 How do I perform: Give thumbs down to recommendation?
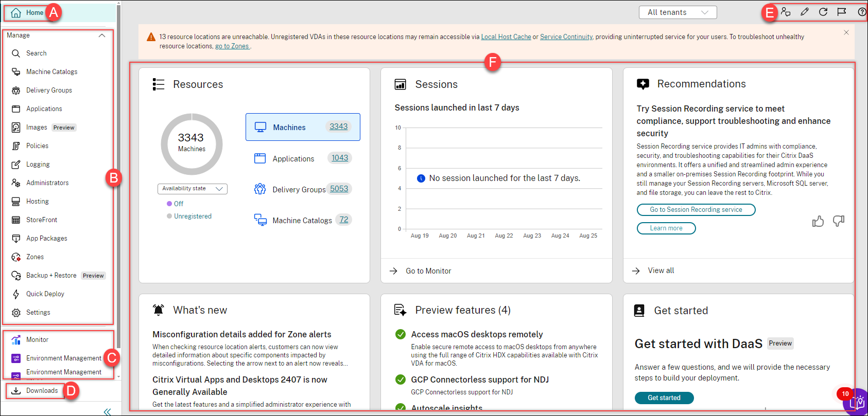(x=839, y=221)
